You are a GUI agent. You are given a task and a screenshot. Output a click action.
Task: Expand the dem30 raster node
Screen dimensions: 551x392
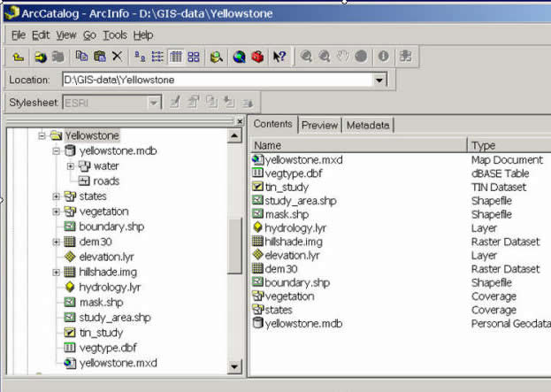point(56,242)
